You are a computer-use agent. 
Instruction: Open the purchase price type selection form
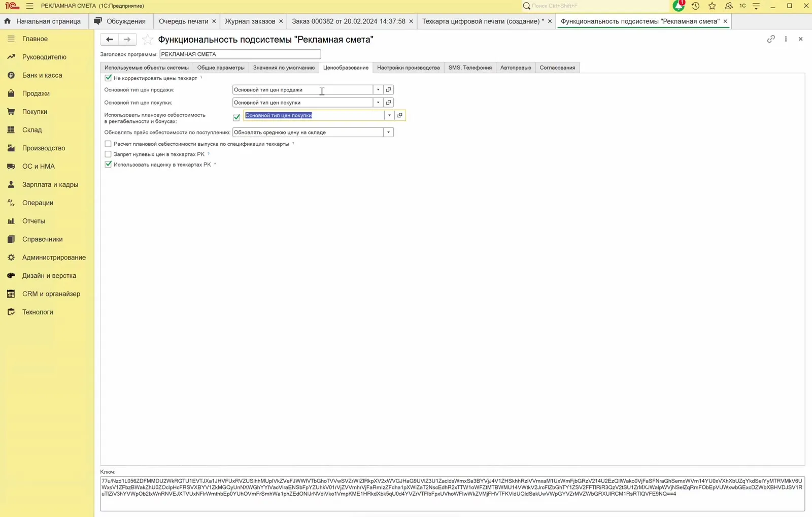(389, 102)
